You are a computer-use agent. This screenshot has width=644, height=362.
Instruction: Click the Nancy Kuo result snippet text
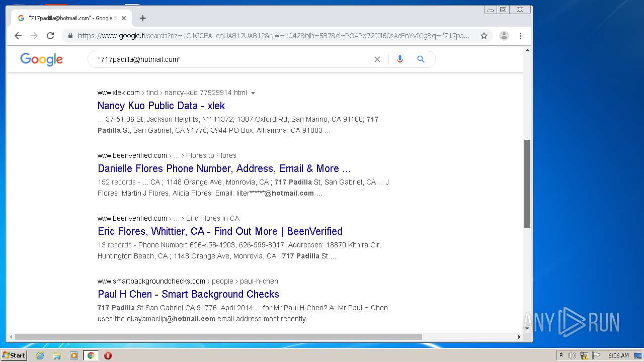238,125
